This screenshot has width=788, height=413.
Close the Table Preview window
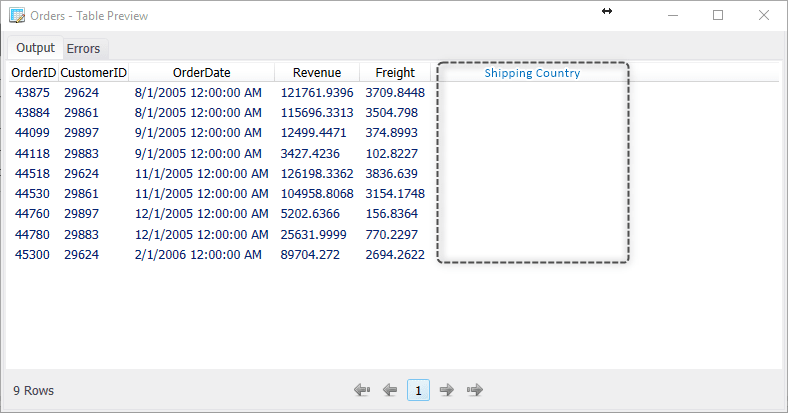point(764,16)
